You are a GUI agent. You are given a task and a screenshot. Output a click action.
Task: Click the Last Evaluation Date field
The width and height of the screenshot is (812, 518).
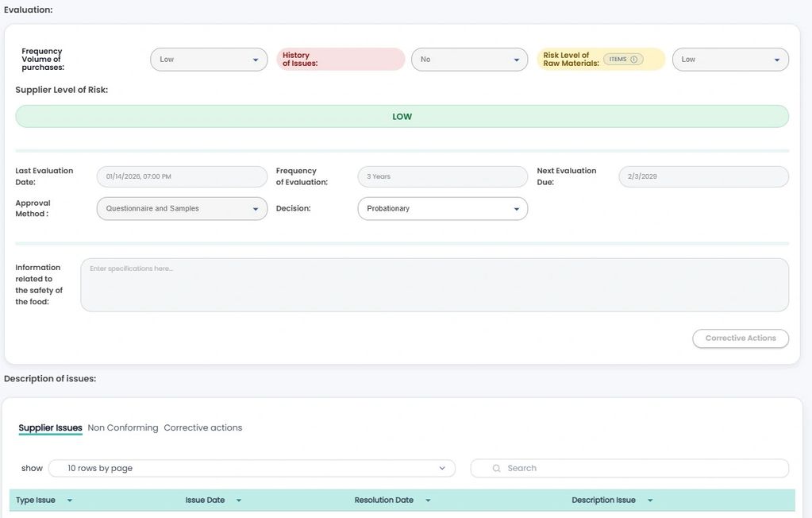[182, 176]
